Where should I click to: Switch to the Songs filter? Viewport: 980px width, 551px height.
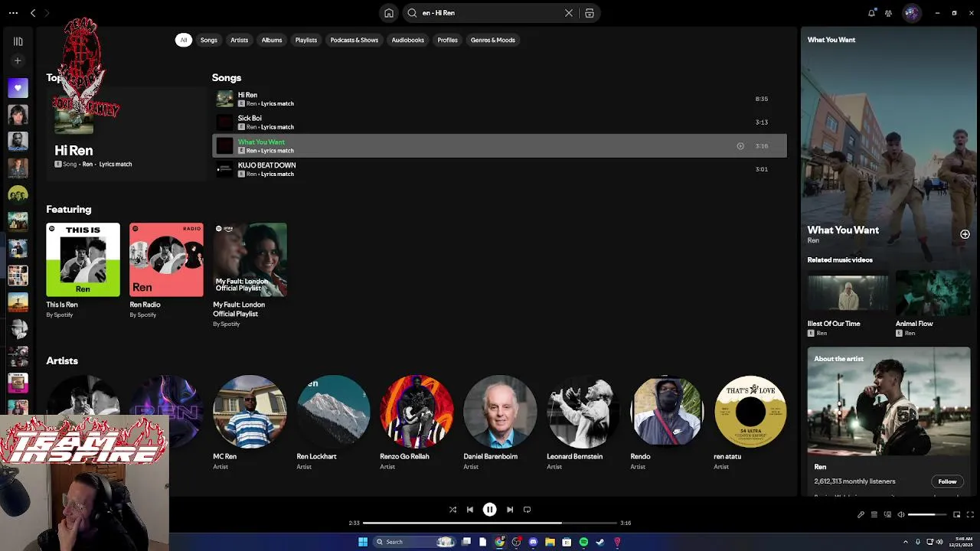click(209, 40)
